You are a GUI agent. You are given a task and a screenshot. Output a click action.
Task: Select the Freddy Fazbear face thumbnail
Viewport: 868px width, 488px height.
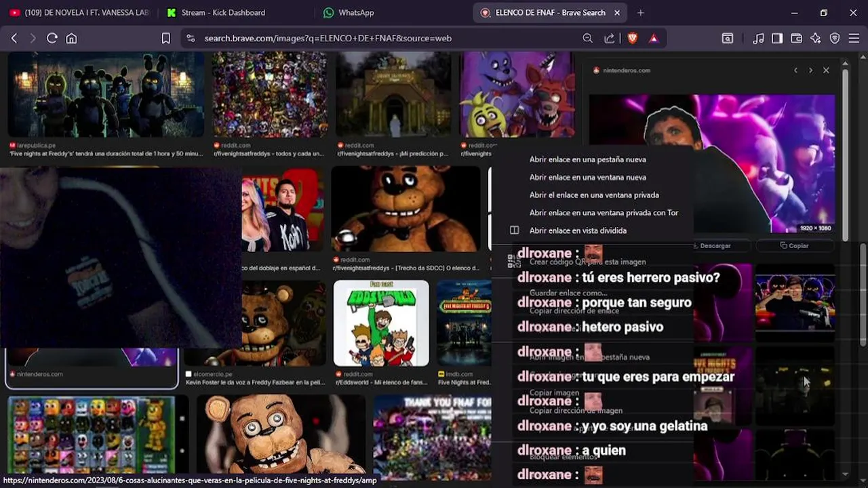click(x=406, y=209)
